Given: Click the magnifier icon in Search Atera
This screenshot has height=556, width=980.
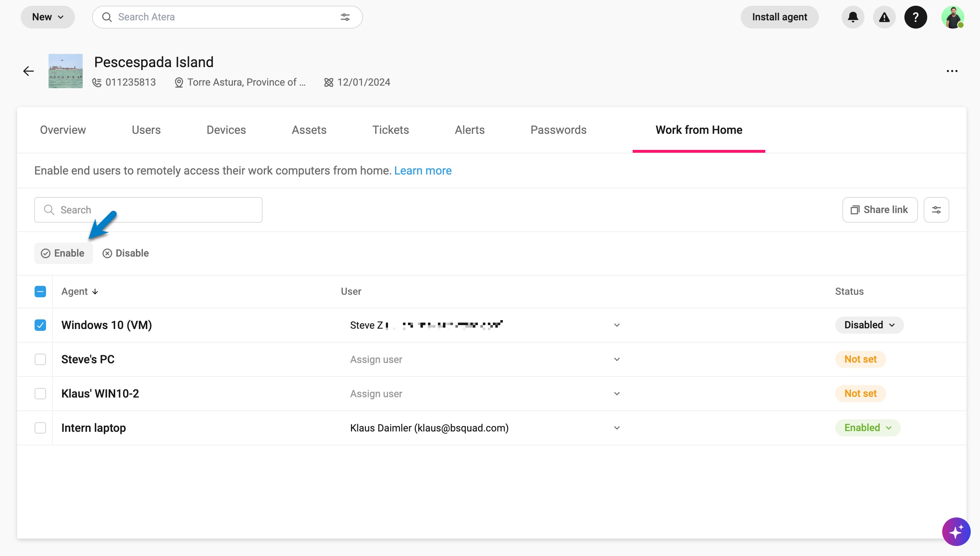Looking at the screenshot, I should click(107, 17).
